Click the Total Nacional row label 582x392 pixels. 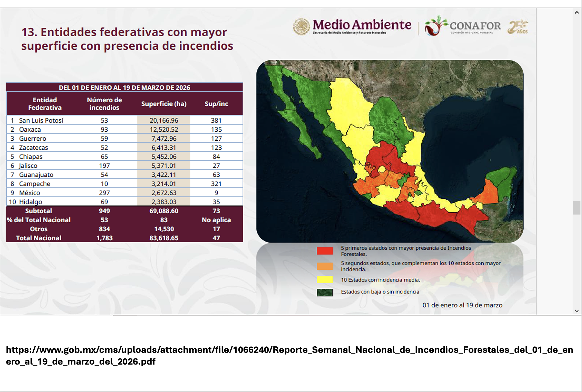(x=39, y=238)
